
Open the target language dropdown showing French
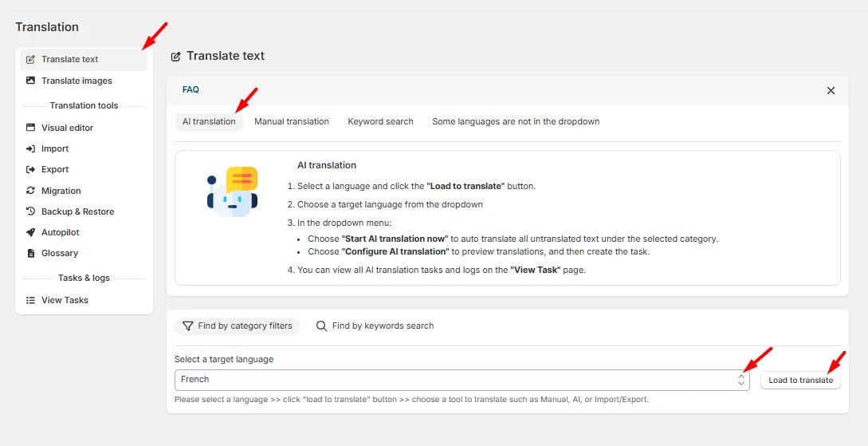click(x=461, y=380)
